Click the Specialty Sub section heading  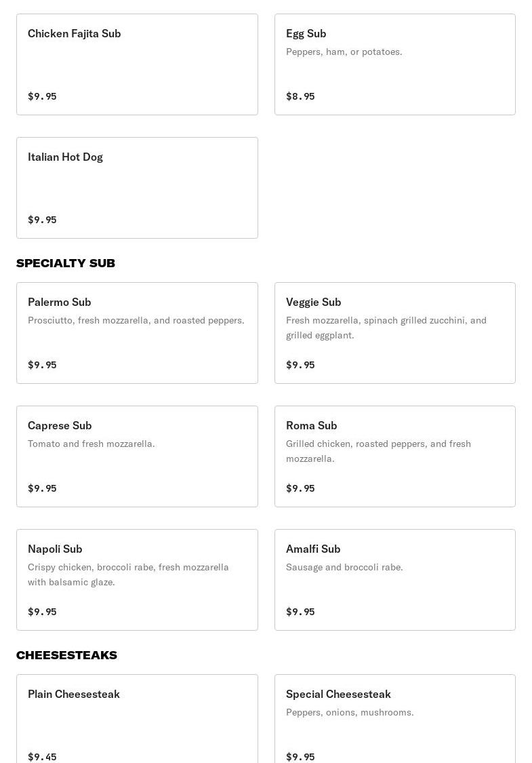tap(66, 263)
